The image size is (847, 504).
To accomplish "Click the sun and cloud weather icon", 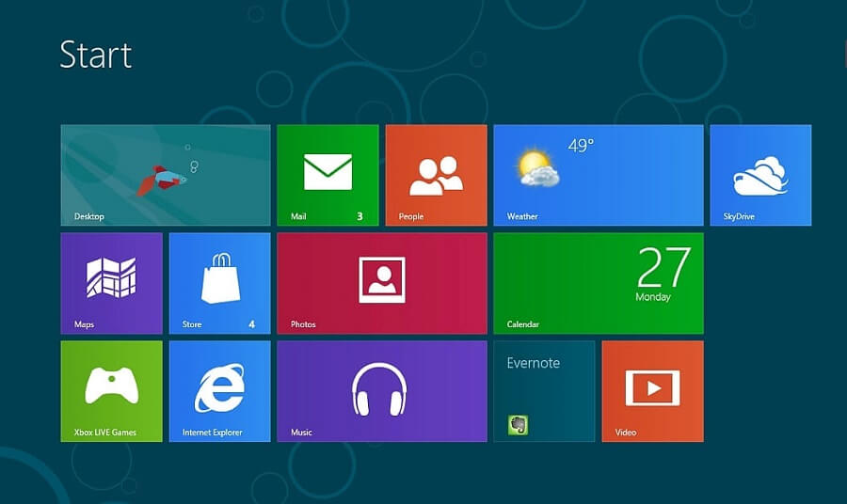I will [537, 167].
